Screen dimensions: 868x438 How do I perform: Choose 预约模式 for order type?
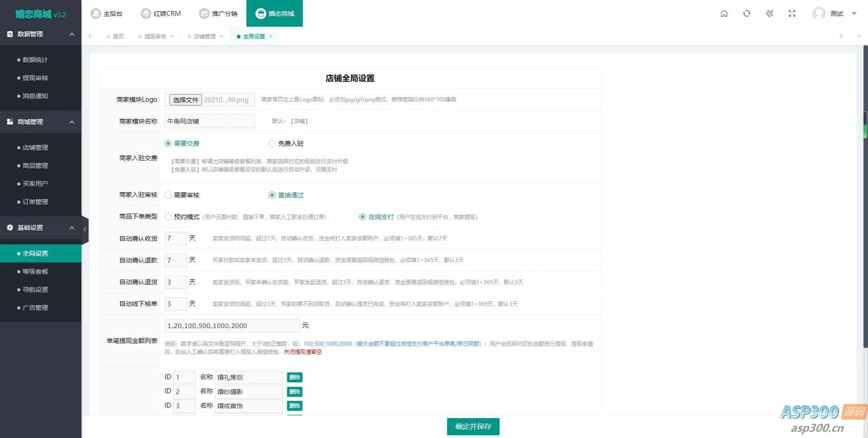168,217
